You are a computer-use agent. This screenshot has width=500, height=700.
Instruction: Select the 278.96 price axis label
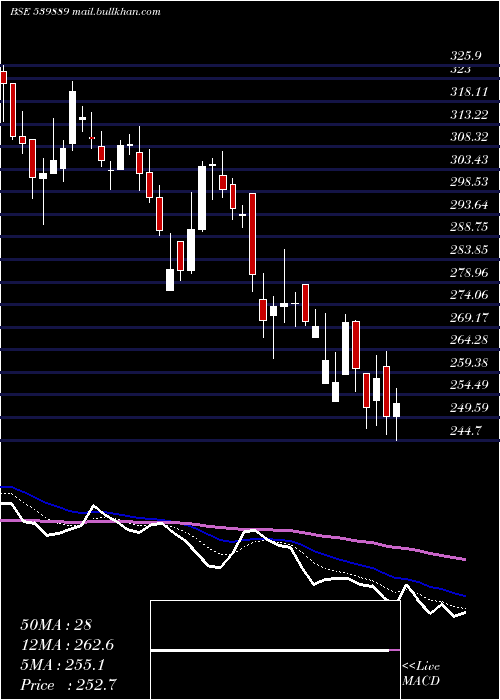[x=469, y=272]
